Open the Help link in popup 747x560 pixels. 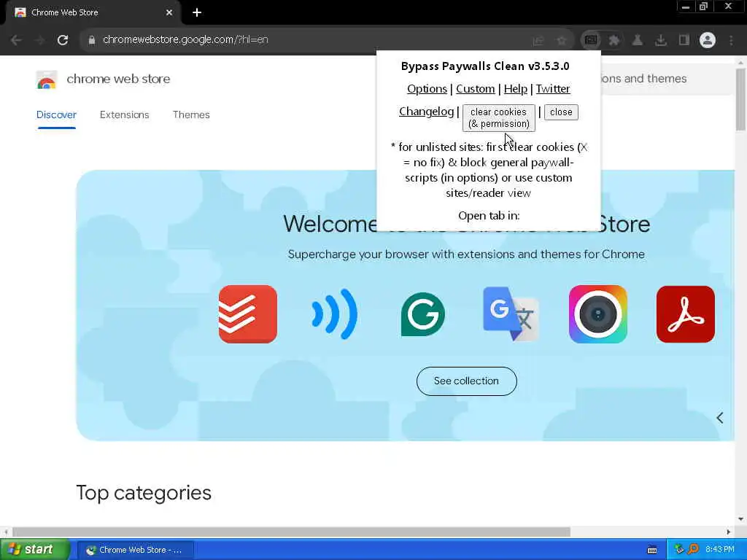tap(516, 89)
